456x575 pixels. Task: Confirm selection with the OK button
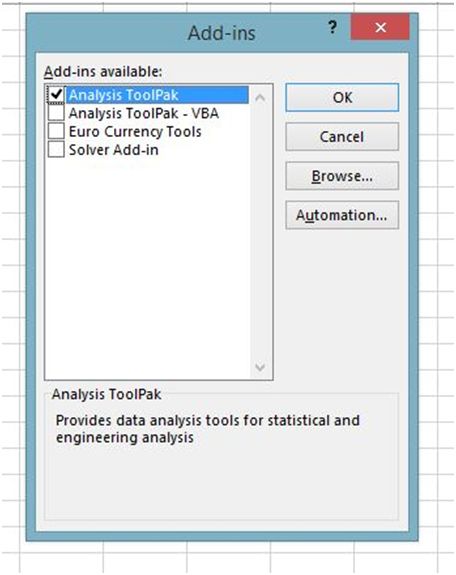click(342, 98)
